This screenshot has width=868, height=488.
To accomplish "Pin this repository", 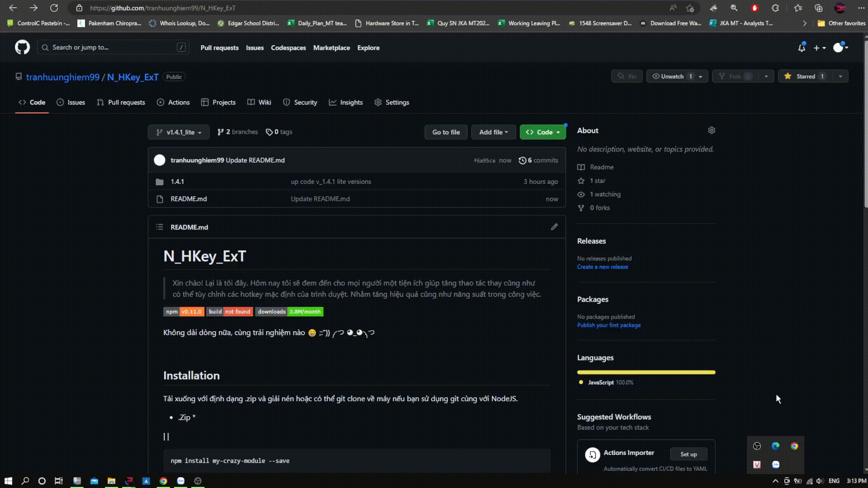I will [627, 76].
